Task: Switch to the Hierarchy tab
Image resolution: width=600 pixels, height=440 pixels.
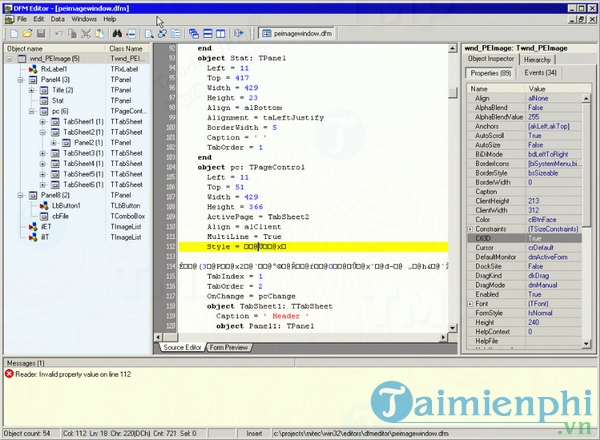Action: (537, 60)
